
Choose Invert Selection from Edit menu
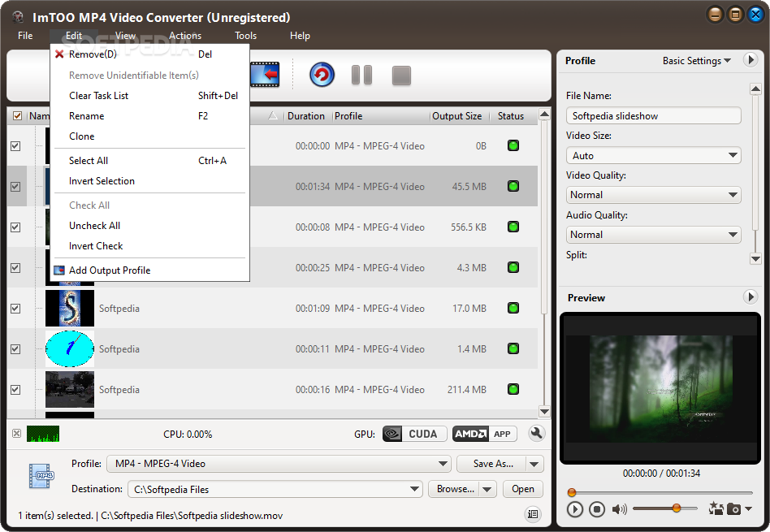149,181
